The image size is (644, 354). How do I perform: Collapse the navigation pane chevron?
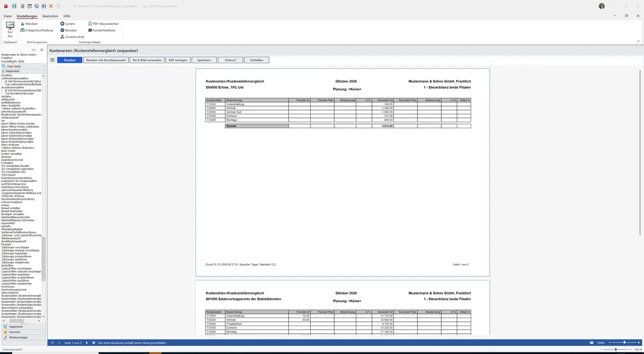coord(34,50)
